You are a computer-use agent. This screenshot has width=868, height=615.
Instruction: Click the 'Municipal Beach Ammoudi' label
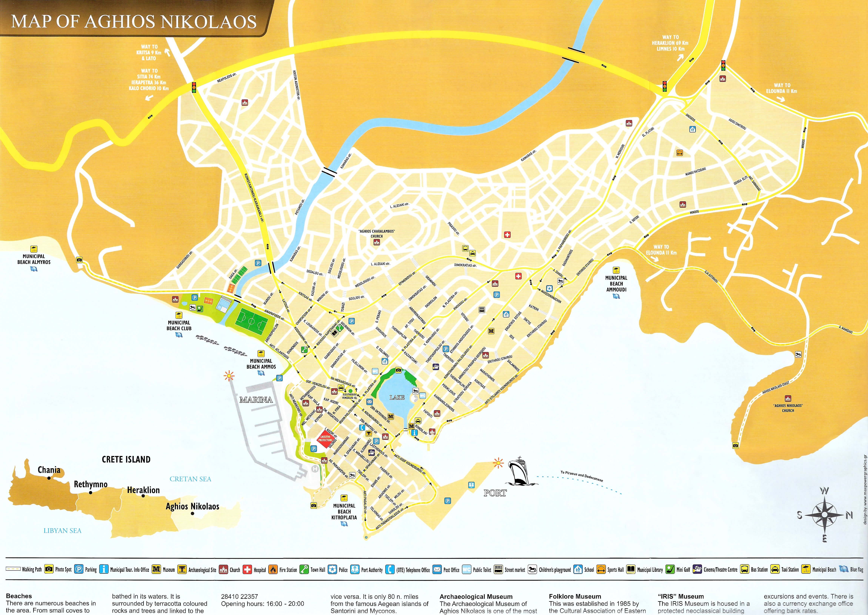pos(616,284)
